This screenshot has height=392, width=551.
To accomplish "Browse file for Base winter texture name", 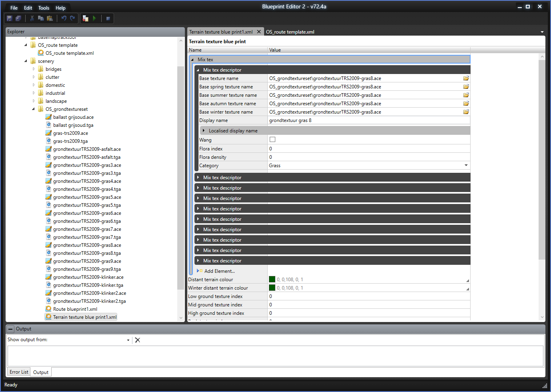I will click(466, 112).
